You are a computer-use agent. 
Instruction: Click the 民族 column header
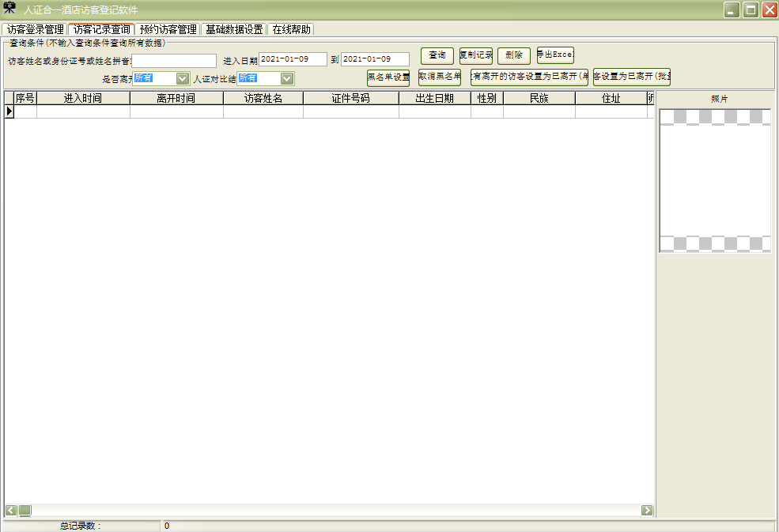pos(539,98)
